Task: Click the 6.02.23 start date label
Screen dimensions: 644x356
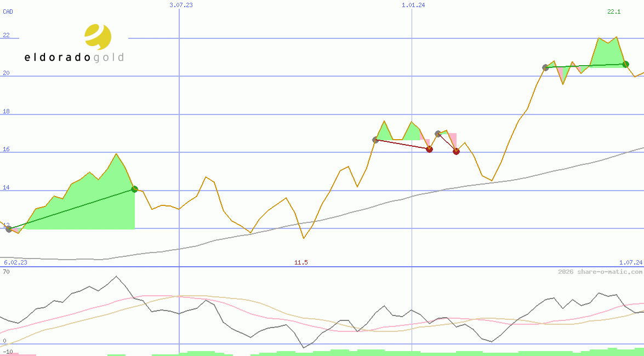Action: pos(15,262)
